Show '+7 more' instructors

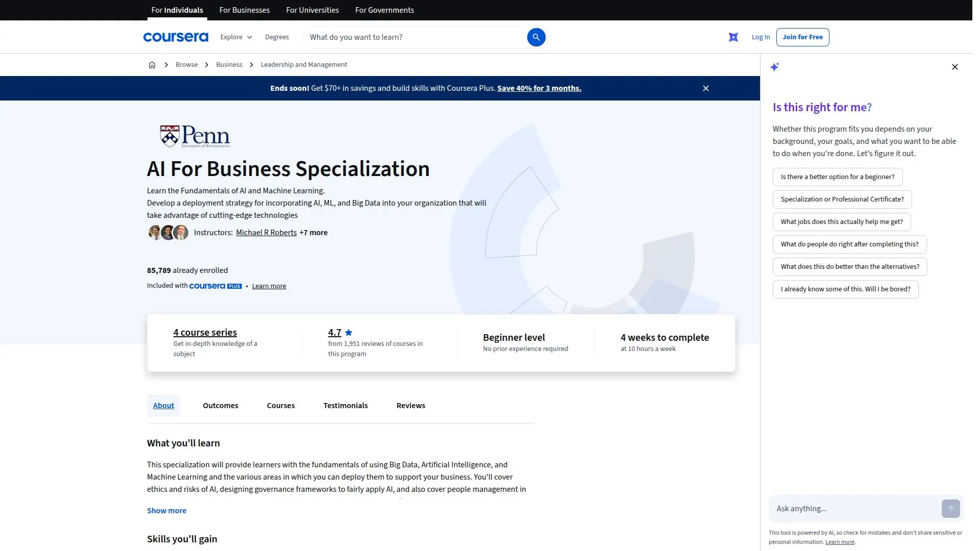(x=313, y=233)
